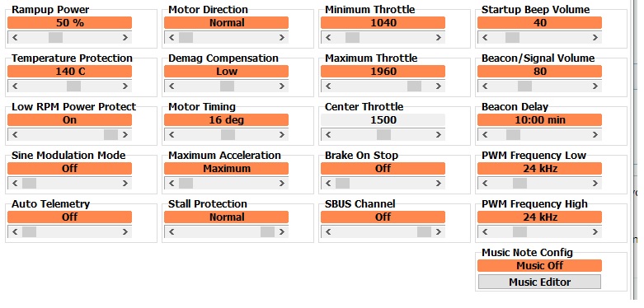Click left arrow of SBUS Channel slider

[328, 231]
